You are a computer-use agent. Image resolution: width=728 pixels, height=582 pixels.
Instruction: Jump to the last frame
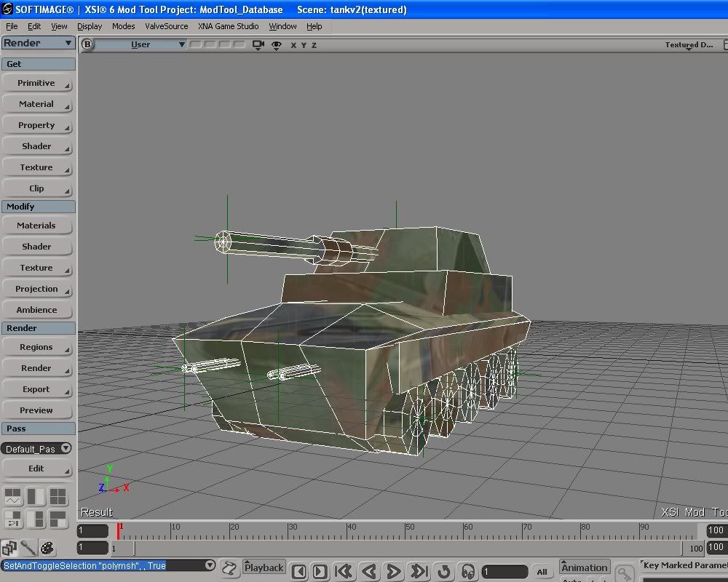click(419, 571)
